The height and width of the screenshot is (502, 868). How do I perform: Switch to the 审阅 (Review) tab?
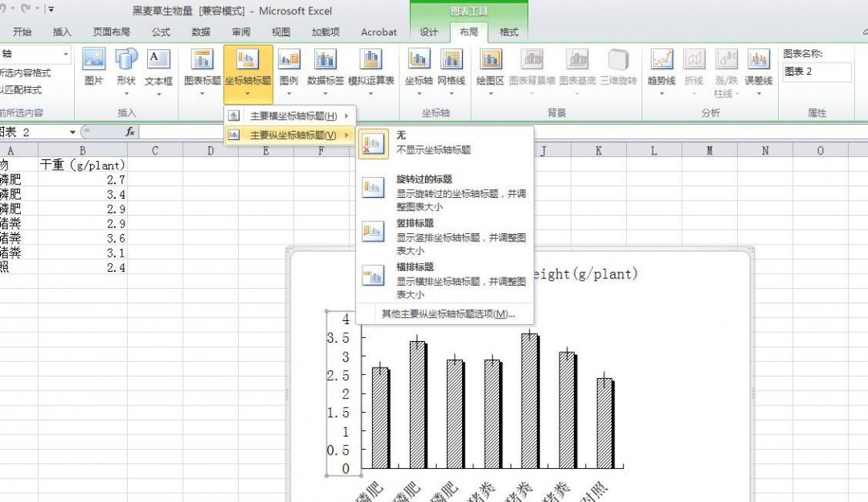coord(241,32)
